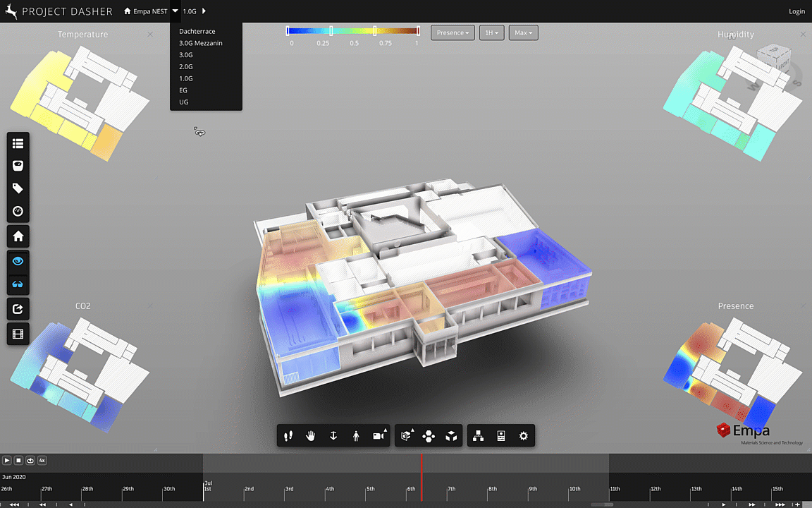Click the gear settings icon
The height and width of the screenshot is (508, 812).
(524, 436)
